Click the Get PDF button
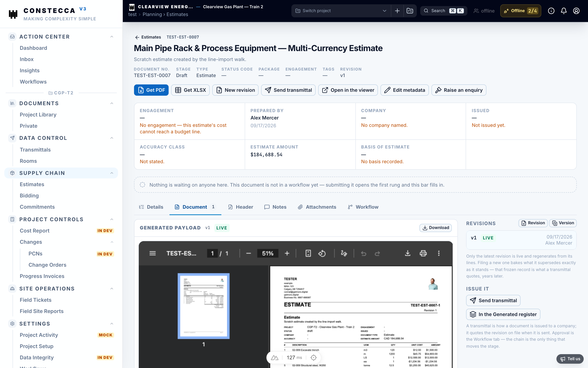The width and height of the screenshot is (588, 368). (151, 90)
